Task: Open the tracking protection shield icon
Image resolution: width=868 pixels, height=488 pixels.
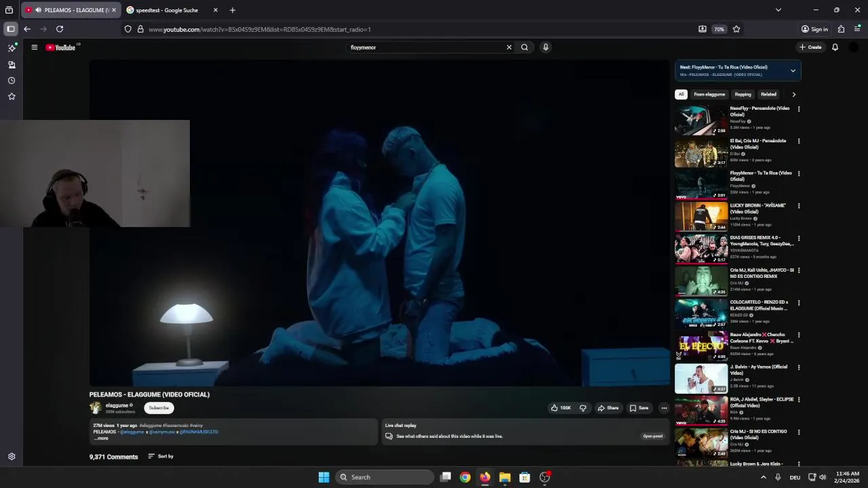Action: pos(127,29)
